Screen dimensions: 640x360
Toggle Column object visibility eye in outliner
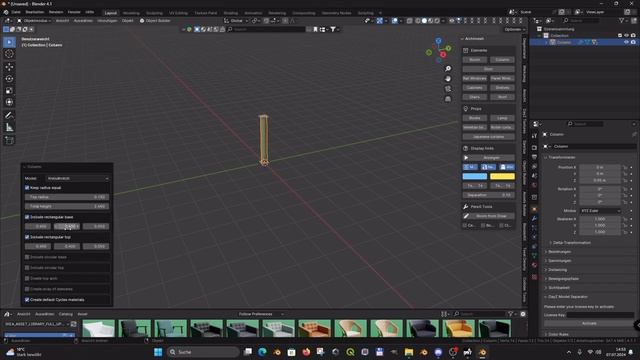point(626,42)
